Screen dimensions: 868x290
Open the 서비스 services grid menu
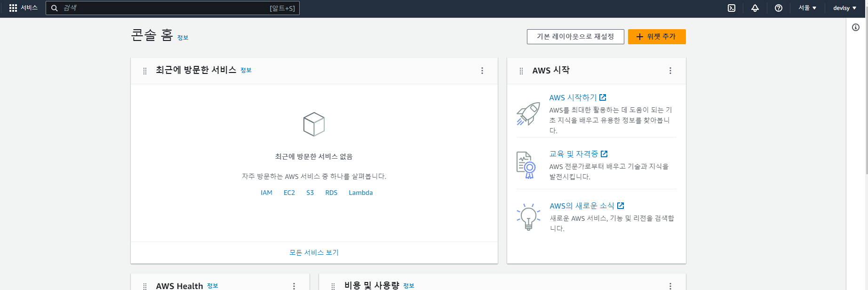[23, 8]
